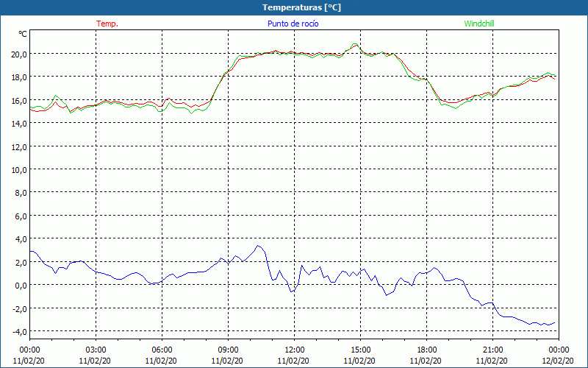Image resolution: width=588 pixels, height=368 pixels.
Task: Click the 15:00 time axis label
Action: [360, 350]
